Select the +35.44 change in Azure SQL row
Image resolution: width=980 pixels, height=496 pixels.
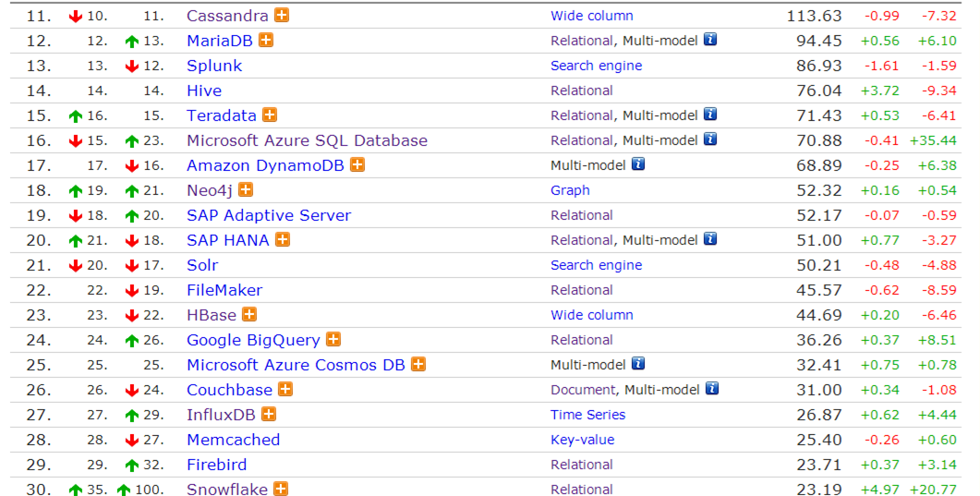point(933,140)
